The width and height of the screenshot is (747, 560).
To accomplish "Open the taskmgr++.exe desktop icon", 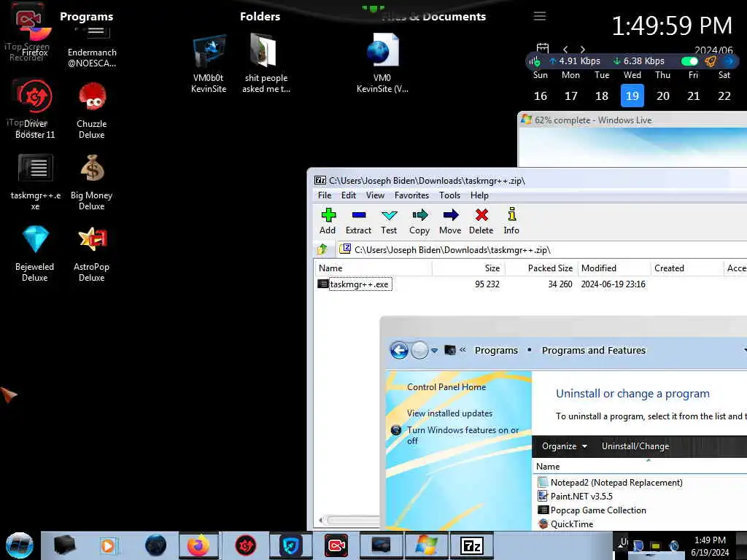I will [35, 182].
